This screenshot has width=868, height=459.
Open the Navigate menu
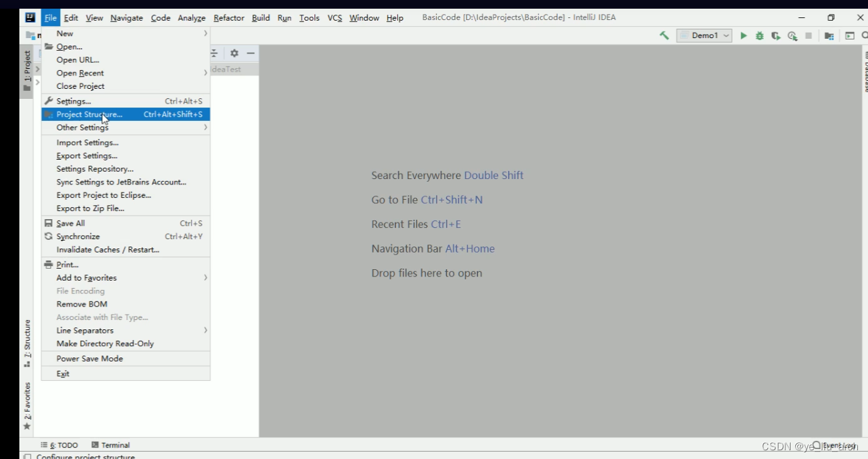(127, 18)
